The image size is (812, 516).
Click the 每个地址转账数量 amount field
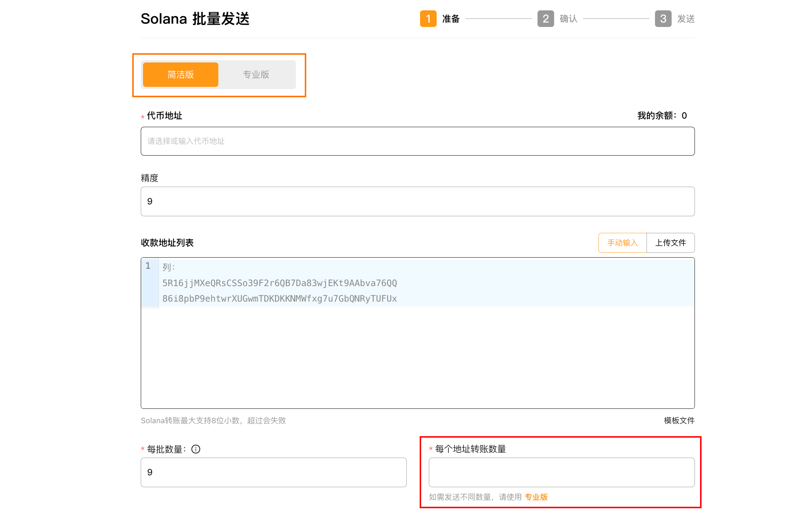tap(562, 472)
